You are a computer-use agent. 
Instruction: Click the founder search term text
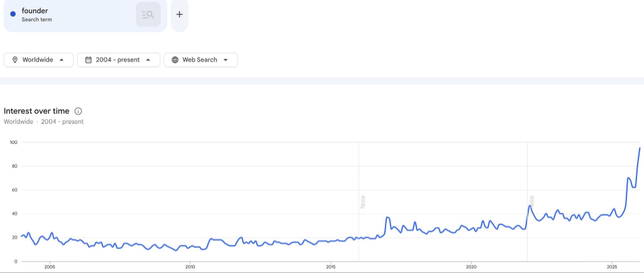[x=35, y=11]
